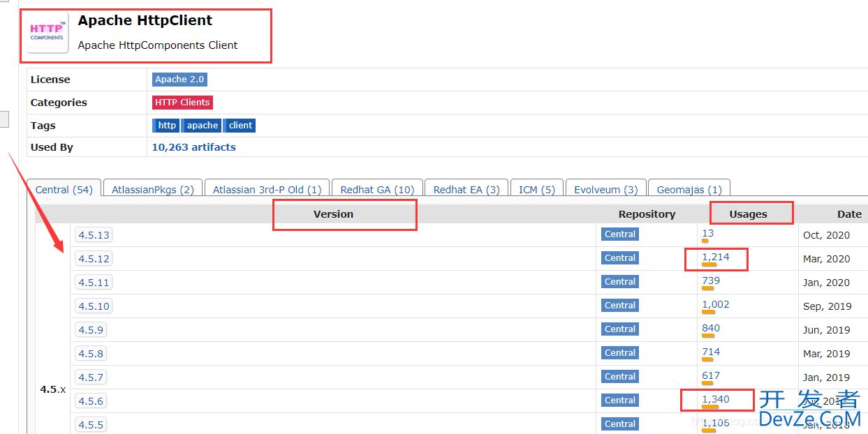Open the 714 usages link

711,352
